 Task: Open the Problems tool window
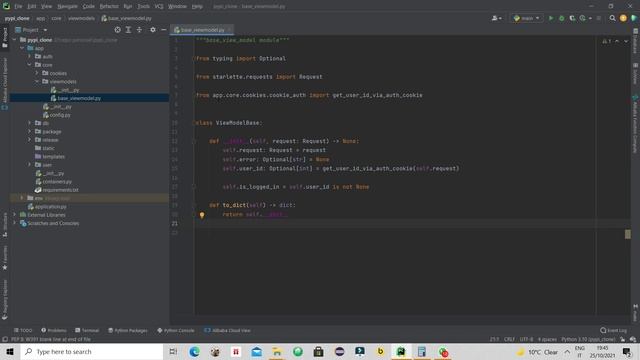coord(53,330)
